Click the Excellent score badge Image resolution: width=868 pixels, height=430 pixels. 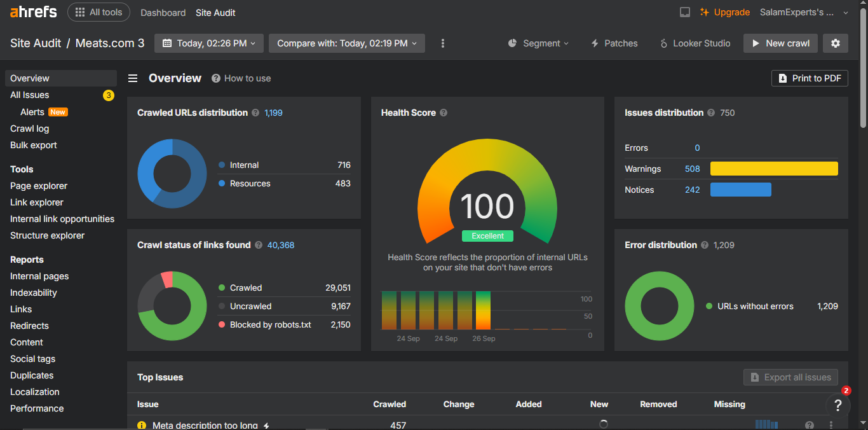(x=487, y=236)
